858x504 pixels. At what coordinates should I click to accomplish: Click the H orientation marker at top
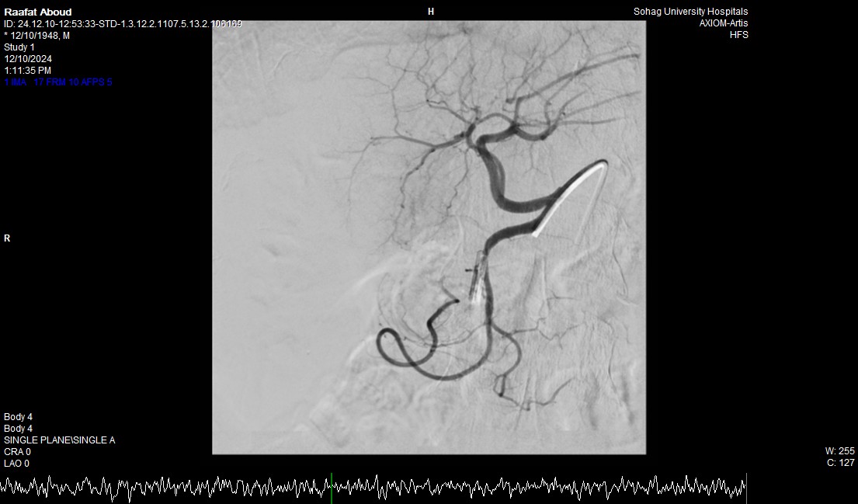tap(431, 12)
